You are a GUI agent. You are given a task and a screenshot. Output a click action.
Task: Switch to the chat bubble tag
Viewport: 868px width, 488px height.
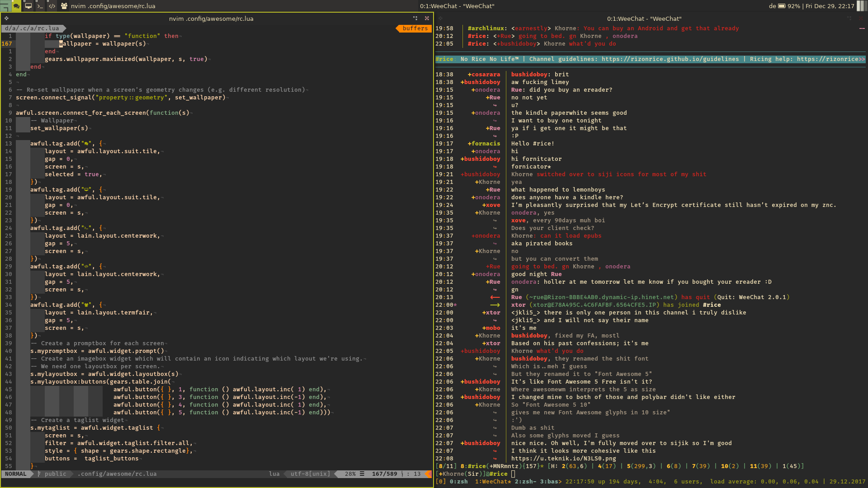pyautogui.click(x=16, y=6)
